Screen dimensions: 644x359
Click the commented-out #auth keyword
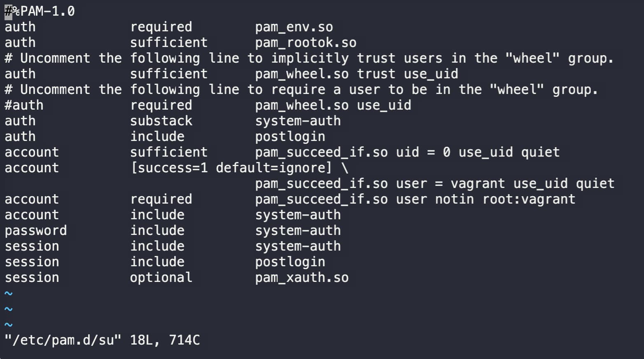click(24, 106)
